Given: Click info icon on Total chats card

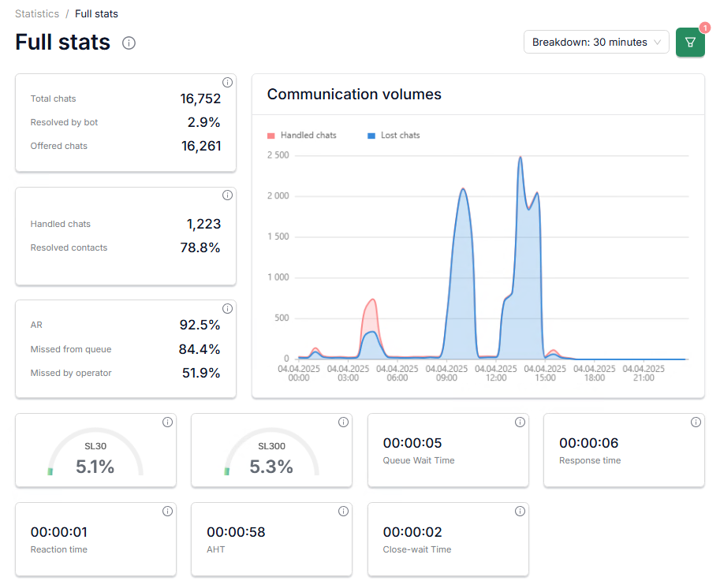Looking at the screenshot, I should coord(227,83).
